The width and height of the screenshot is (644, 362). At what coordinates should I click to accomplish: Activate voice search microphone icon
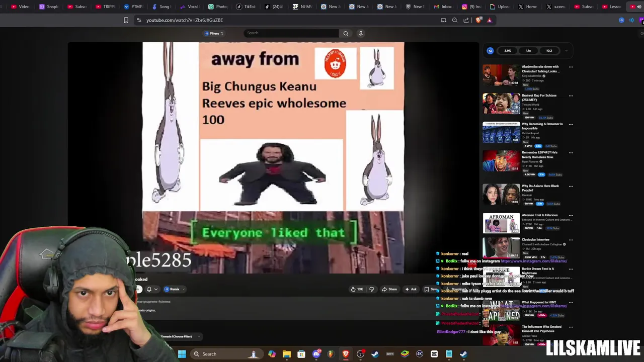(361, 33)
